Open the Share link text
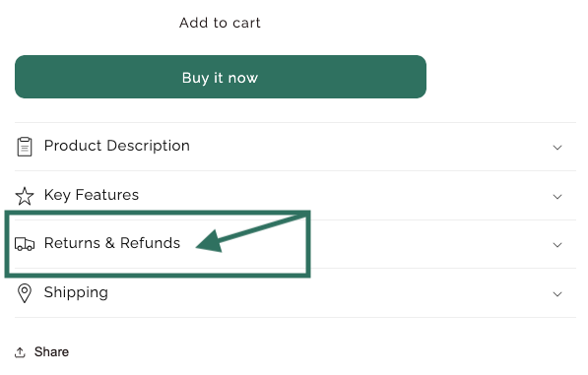Image resolution: width=588 pixels, height=375 pixels. coord(51,352)
